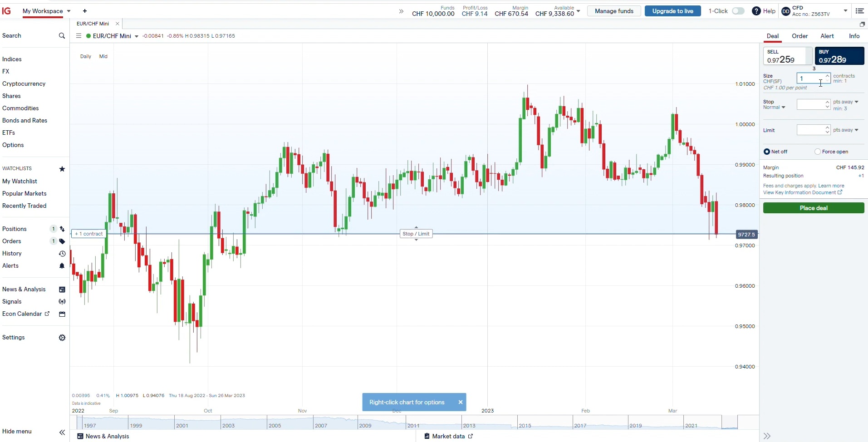Open the EUR/CHF Mini market dropdown

click(137, 36)
